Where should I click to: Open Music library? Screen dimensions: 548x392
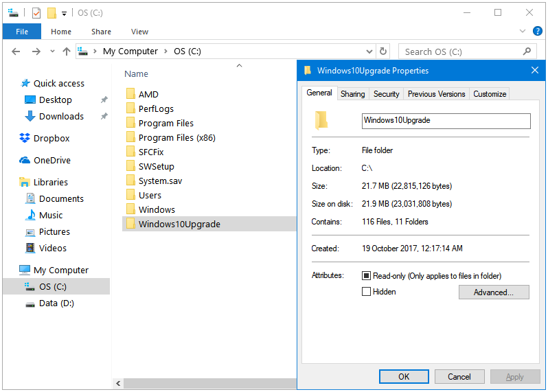[x=51, y=215]
